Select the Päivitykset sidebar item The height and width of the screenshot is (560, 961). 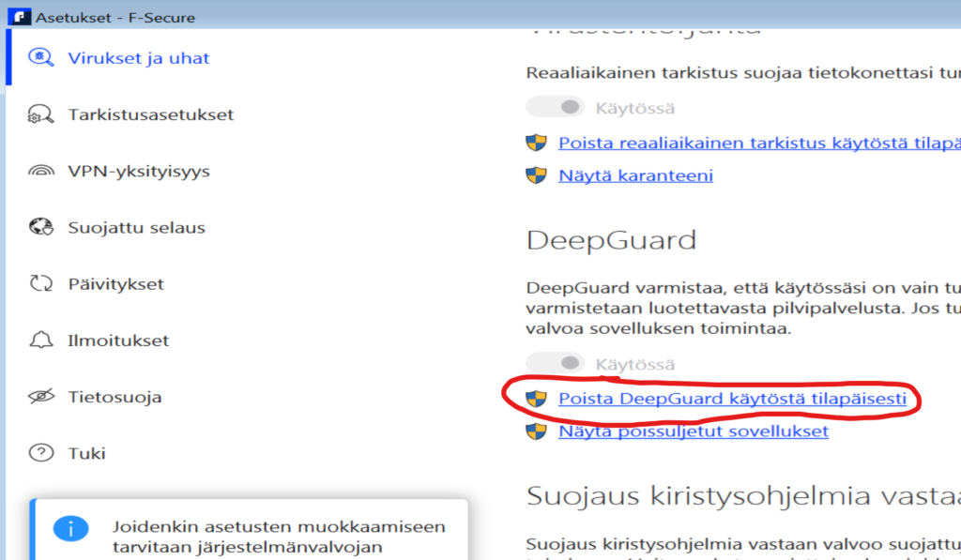point(115,284)
